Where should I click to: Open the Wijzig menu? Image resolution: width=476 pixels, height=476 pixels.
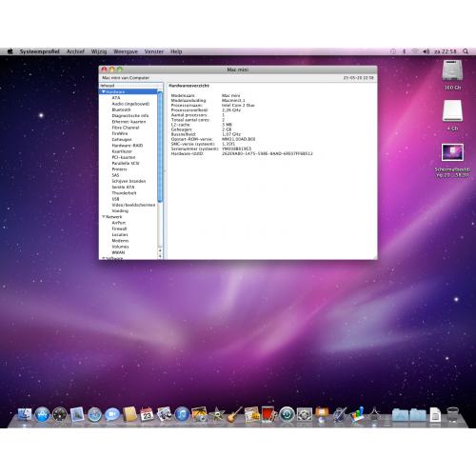click(x=99, y=51)
